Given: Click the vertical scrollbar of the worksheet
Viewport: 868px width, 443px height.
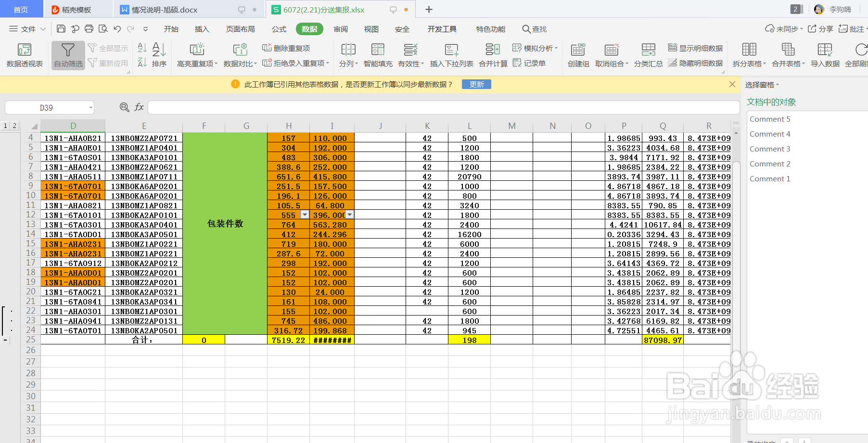Looking at the screenshot, I should coord(736,240).
